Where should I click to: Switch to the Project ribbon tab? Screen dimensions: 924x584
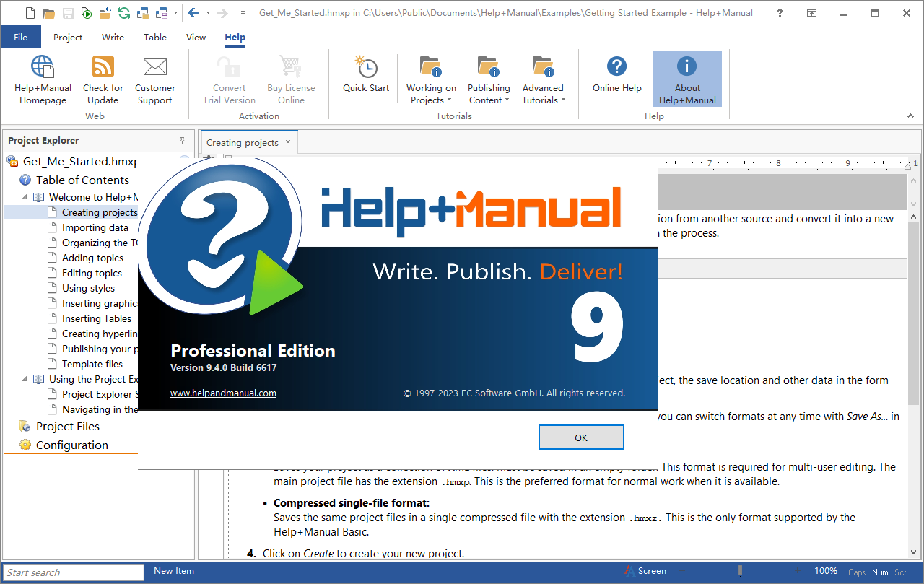pyautogui.click(x=68, y=38)
